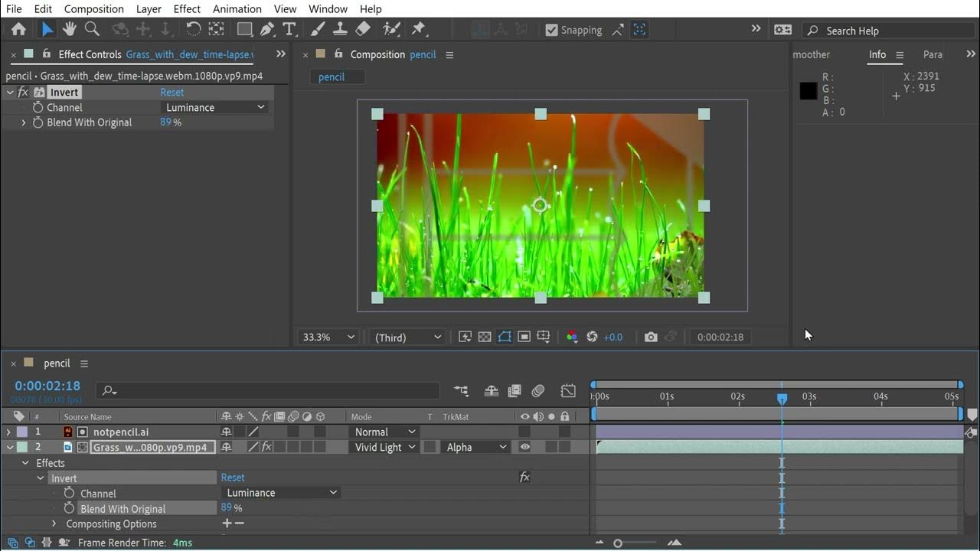This screenshot has height=551, width=980.
Task: Click Reset link in Effect Controls
Action: pos(171,92)
